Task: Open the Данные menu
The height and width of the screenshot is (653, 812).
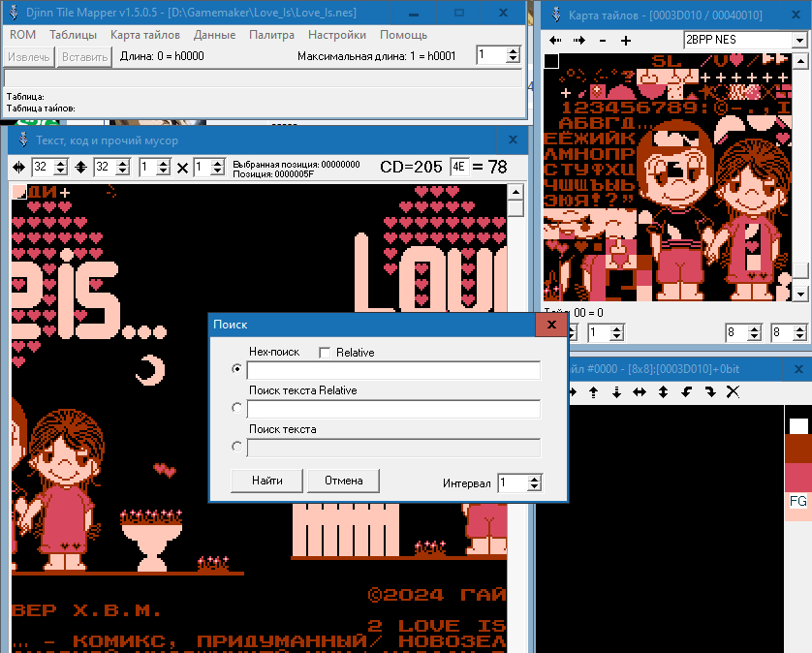Action: [214, 35]
